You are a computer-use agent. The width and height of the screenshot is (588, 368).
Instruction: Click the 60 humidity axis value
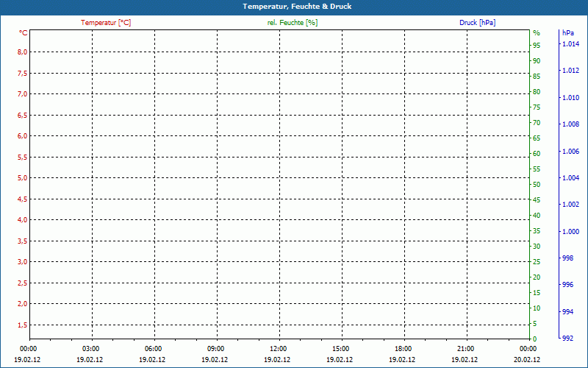(x=537, y=154)
